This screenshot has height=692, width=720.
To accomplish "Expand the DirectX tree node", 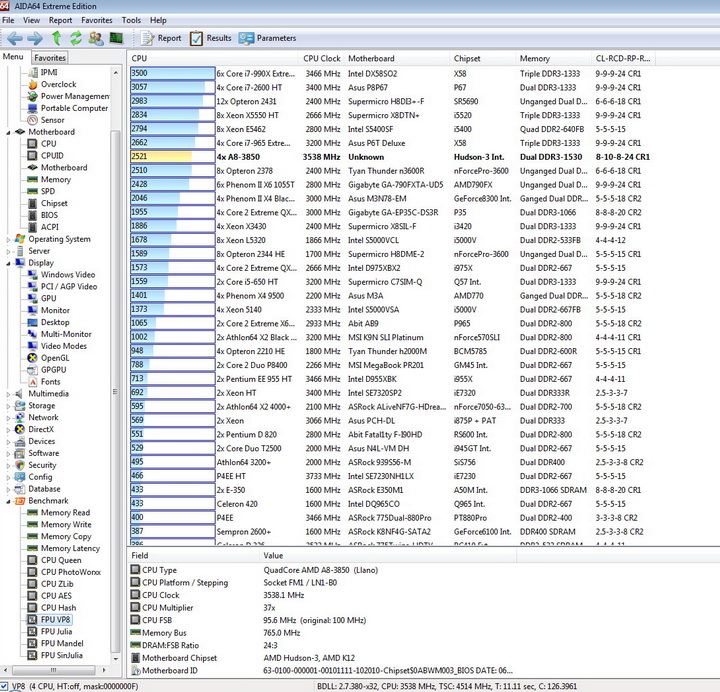I will coord(8,430).
